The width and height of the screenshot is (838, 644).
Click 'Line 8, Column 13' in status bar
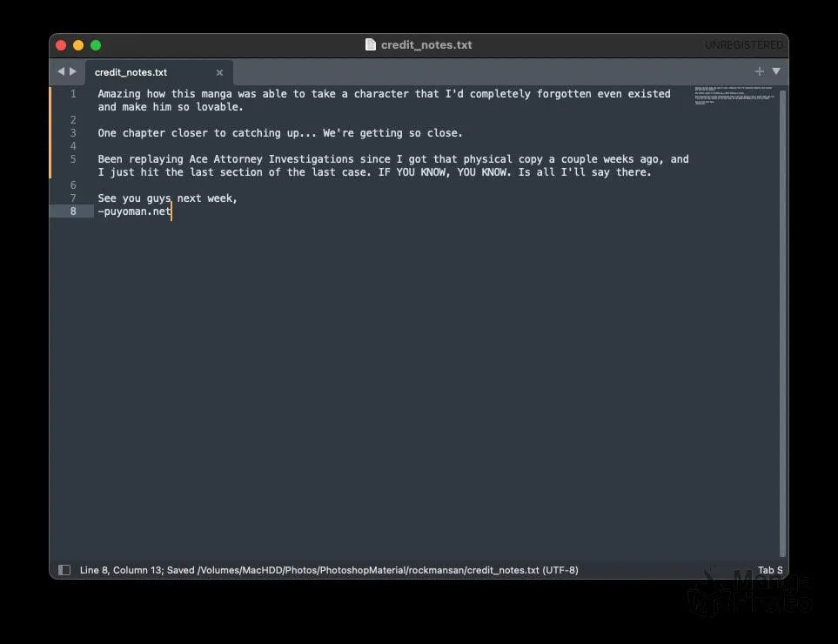[121, 570]
